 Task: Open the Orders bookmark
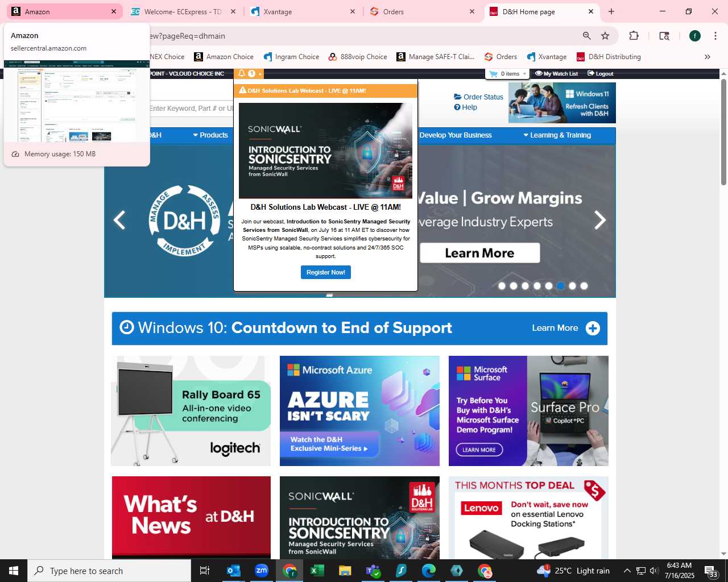click(500, 57)
